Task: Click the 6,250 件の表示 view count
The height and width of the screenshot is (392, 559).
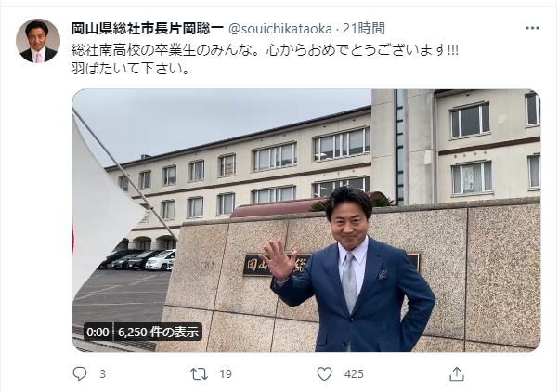Action: [x=158, y=332]
